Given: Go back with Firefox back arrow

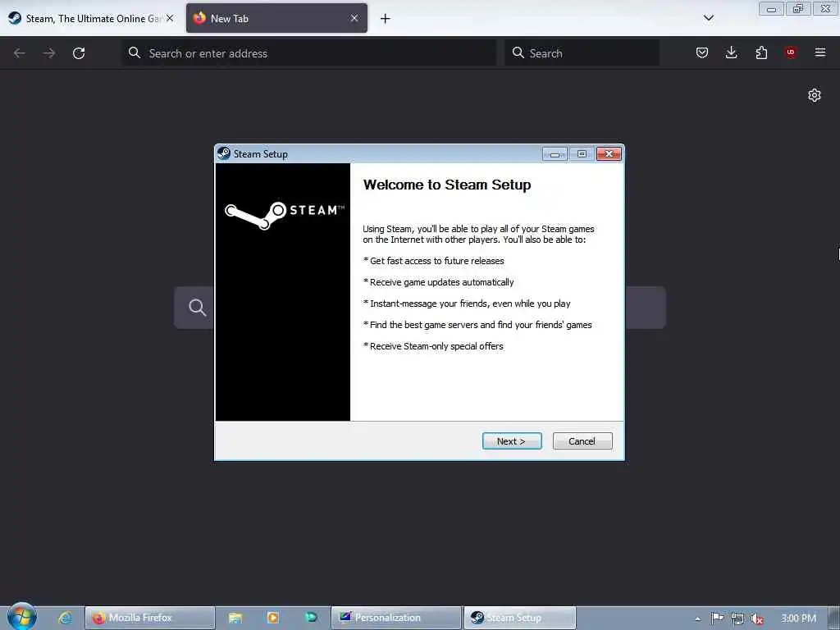Looking at the screenshot, I should [x=20, y=53].
